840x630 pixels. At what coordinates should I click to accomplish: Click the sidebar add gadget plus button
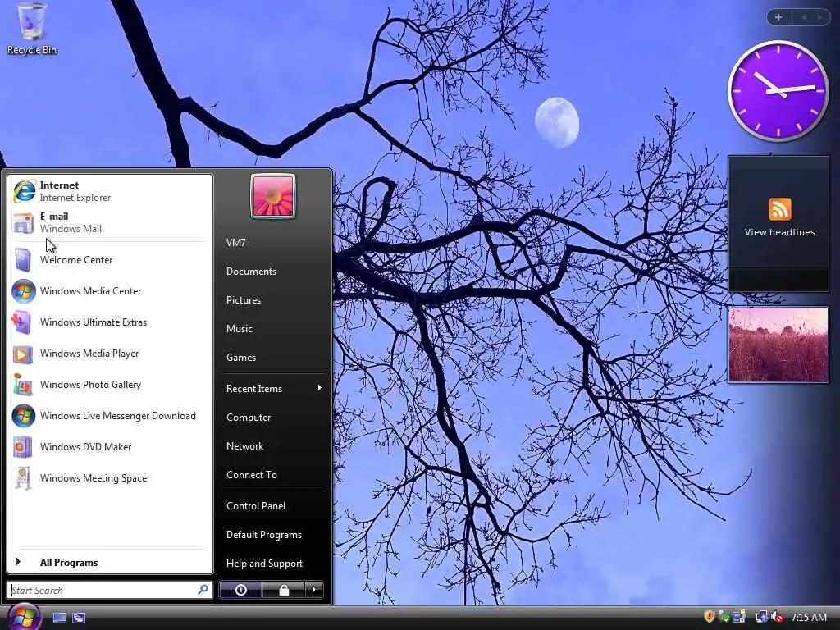(778, 17)
